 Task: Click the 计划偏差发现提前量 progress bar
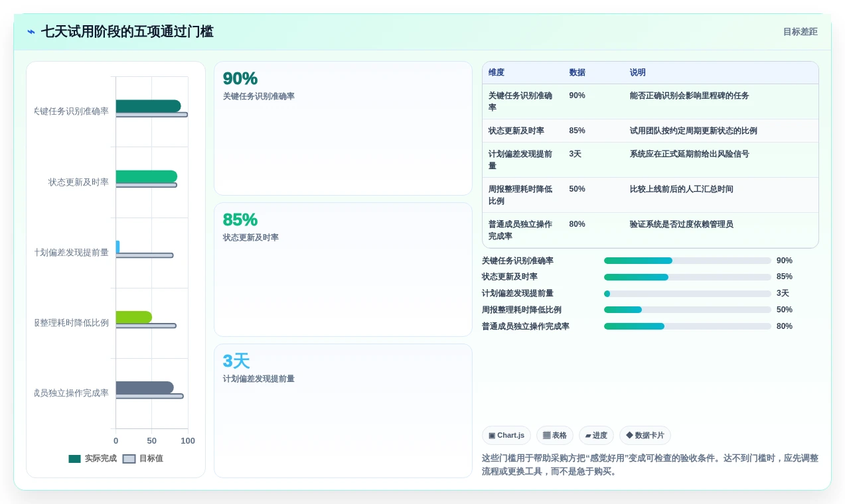click(688, 294)
